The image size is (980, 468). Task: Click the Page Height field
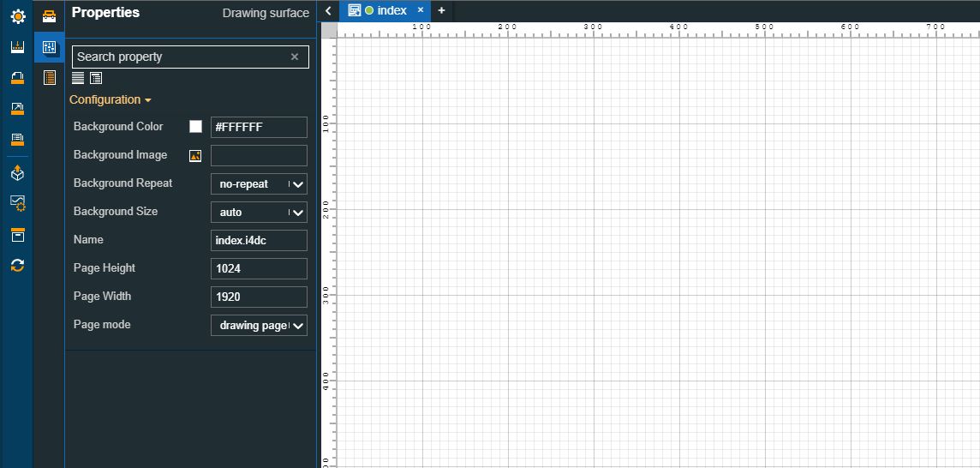(259, 268)
